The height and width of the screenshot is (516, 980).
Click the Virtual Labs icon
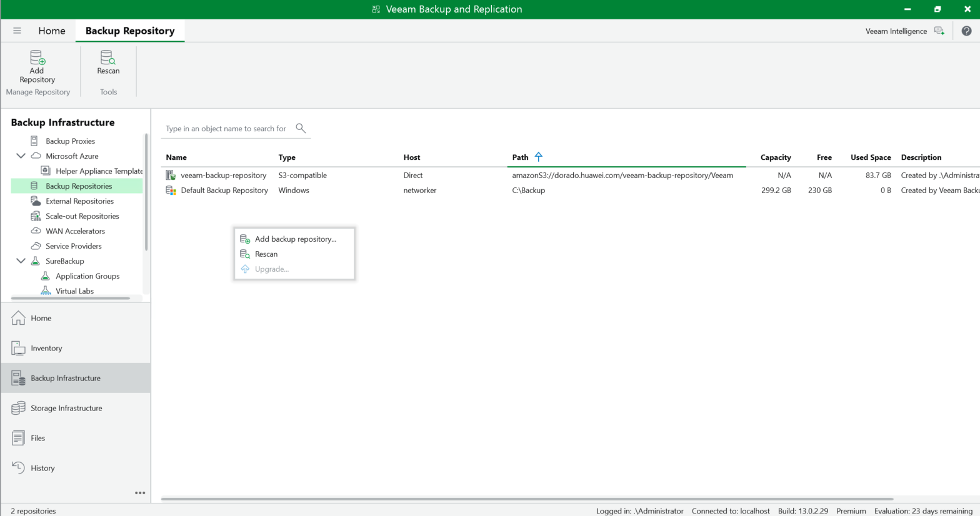pyautogui.click(x=46, y=291)
